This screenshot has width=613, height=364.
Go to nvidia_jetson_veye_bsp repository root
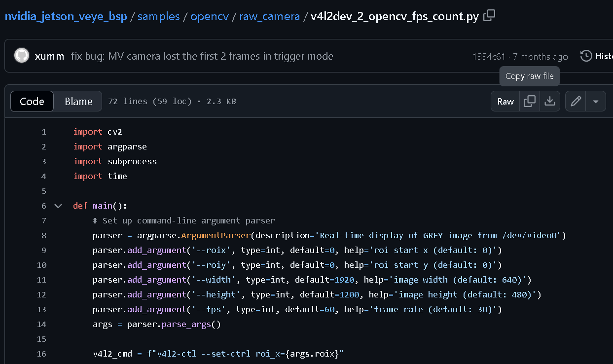tap(66, 16)
